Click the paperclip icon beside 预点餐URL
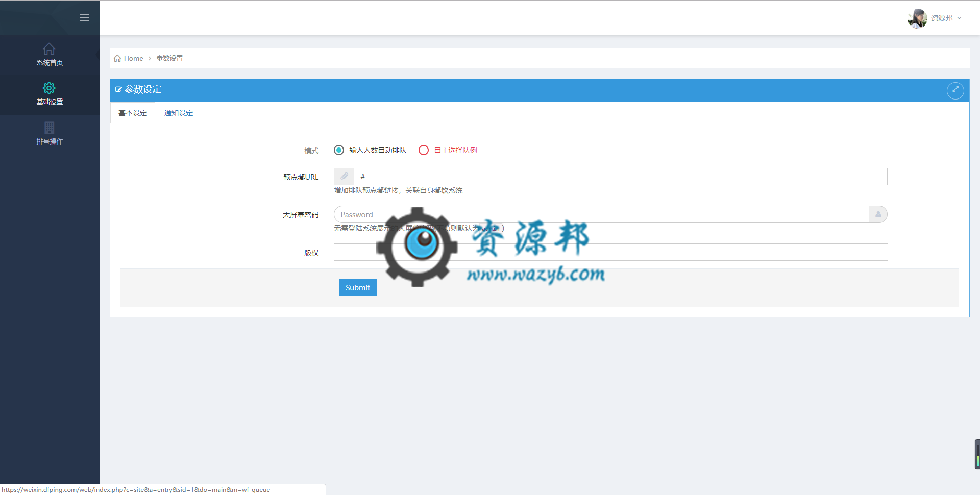 tap(344, 177)
